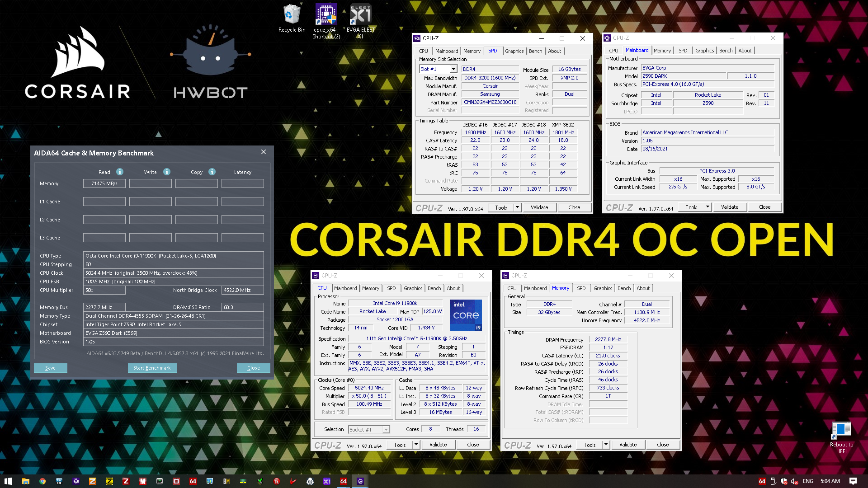Click Validate in CPU-Z Memory window
868x488 pixels.
[x=628, y=445]
